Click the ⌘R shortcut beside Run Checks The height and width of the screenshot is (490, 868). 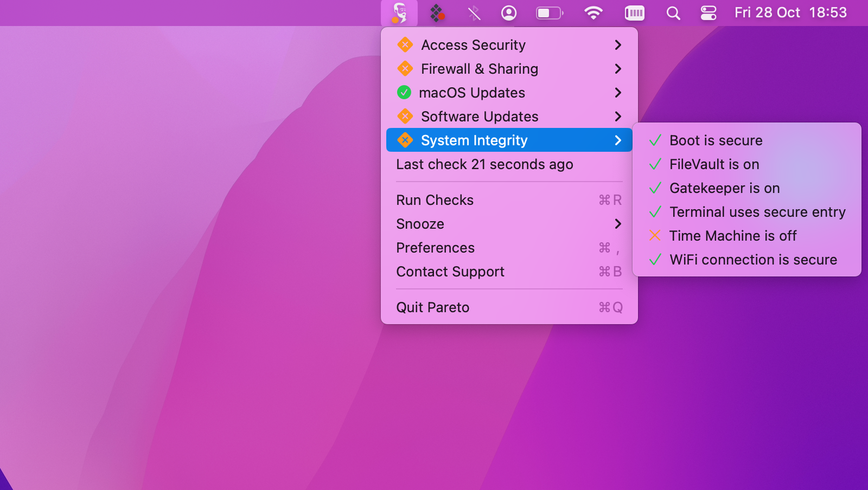(610, 200)
